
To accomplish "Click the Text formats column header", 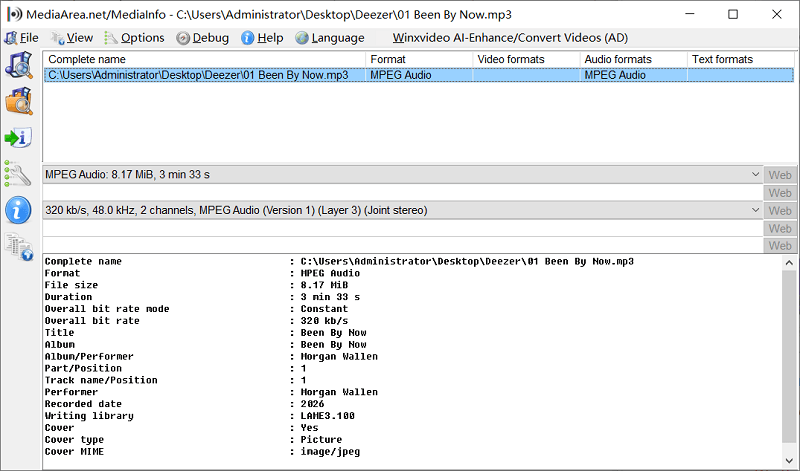I will coord(741,59).
